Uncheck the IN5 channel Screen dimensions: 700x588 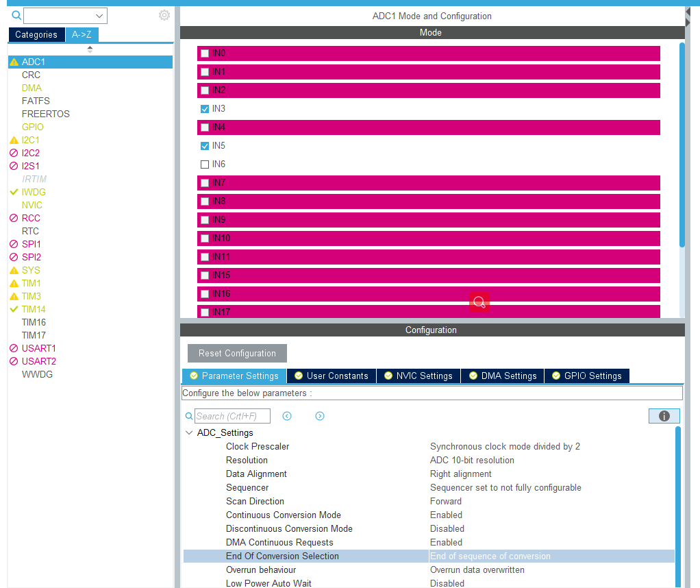tap(203, 145)
